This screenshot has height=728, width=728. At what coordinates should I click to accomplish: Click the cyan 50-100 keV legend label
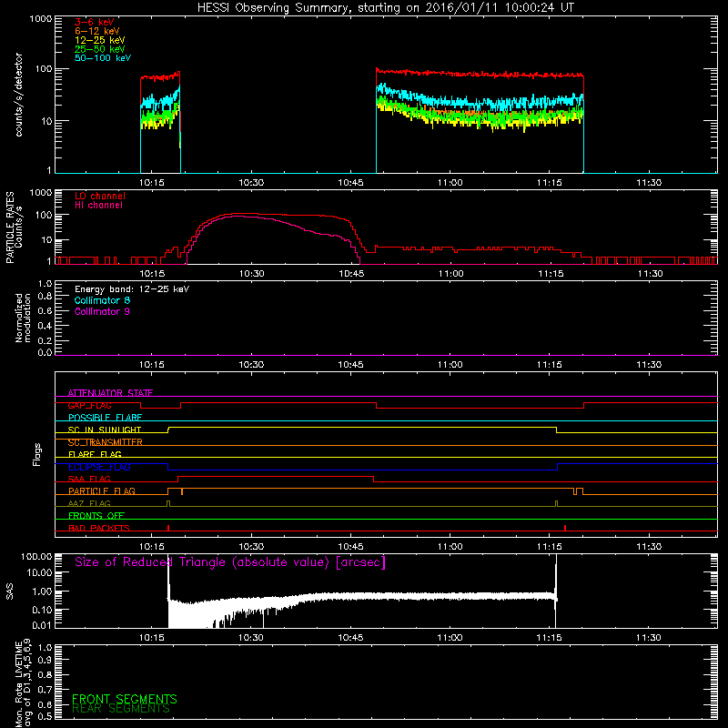102,58
